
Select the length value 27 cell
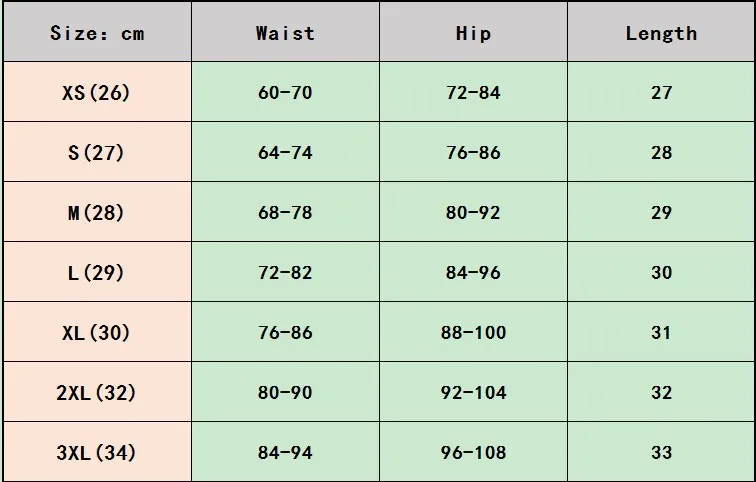click(x=661, y=93)
